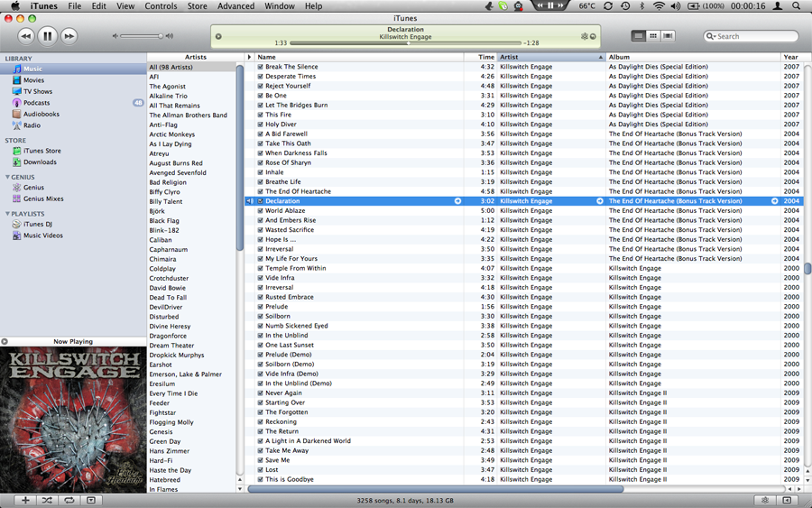Viewport: 812px width, 508px height.
Task: Click the arrow in the Declaration album cell
Action: pos(775,201)
